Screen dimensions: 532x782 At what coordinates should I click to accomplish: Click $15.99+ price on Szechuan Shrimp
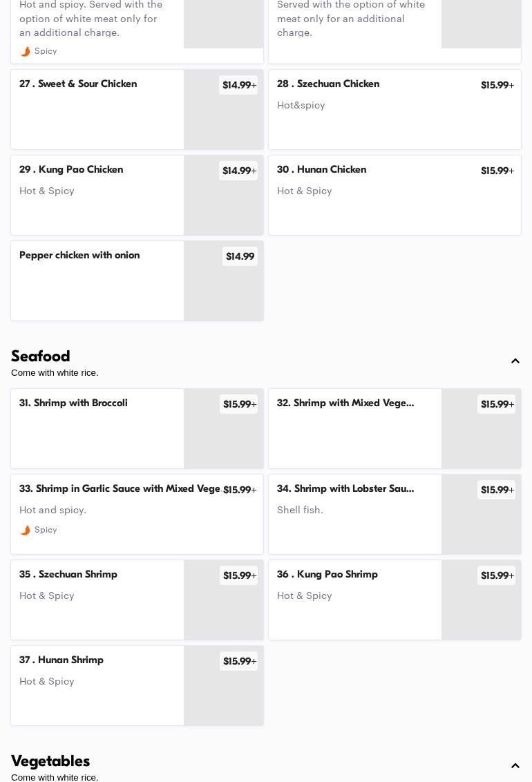239,575
